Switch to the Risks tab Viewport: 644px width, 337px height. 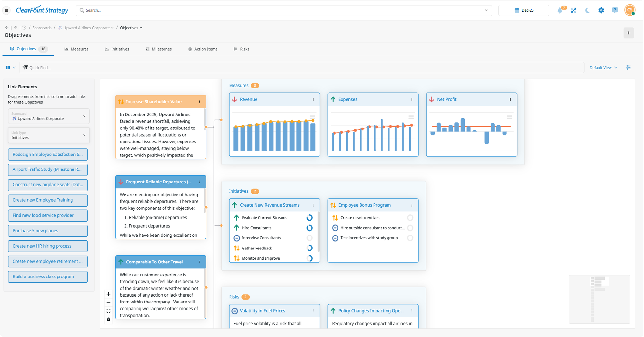click(x=242, y=49)
